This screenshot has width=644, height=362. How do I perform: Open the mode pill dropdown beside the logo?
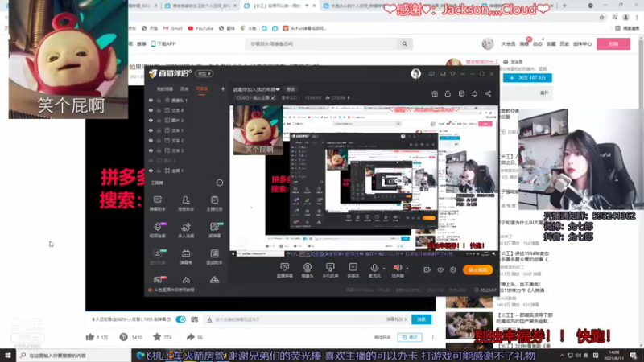[x=204, y=74]
